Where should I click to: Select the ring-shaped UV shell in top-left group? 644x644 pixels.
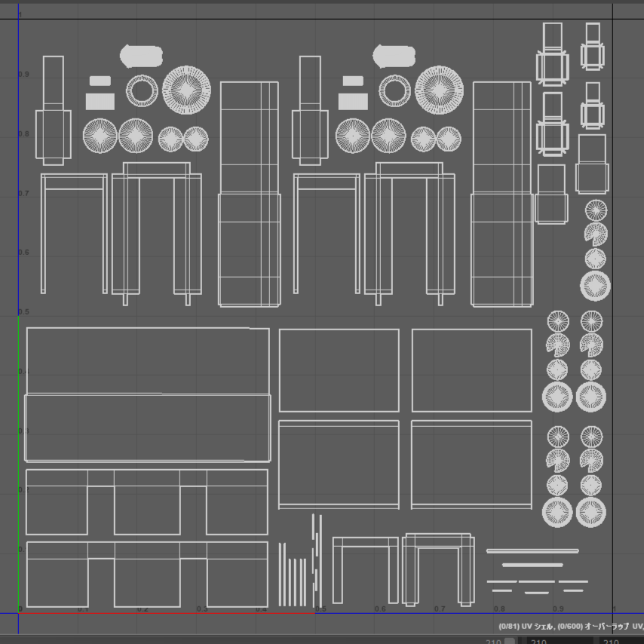click(x=142, y=91)
